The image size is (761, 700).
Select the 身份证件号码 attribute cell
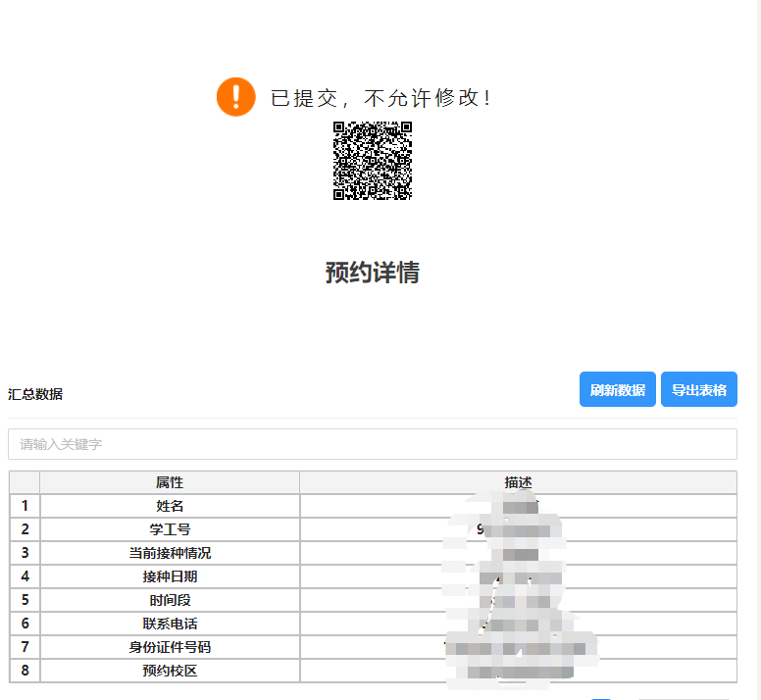[x=170, y=647]
